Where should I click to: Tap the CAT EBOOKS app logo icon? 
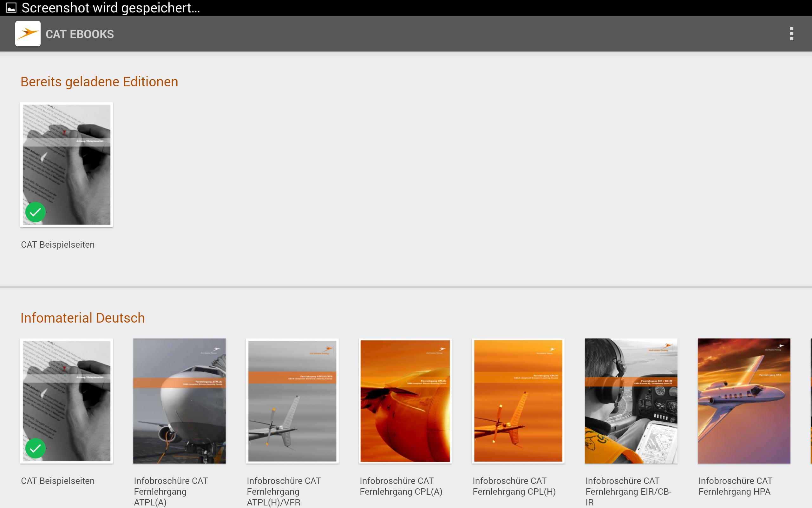tap(28, 34)
